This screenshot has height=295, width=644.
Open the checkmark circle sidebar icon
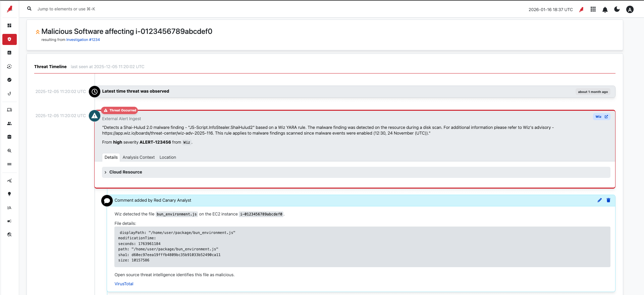click(9, 80)
